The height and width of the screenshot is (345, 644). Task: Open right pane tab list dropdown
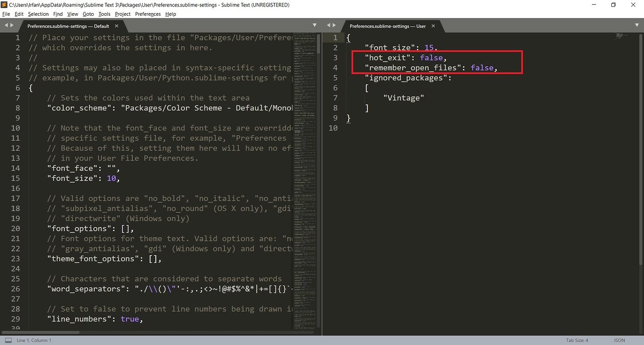point(637,25)
